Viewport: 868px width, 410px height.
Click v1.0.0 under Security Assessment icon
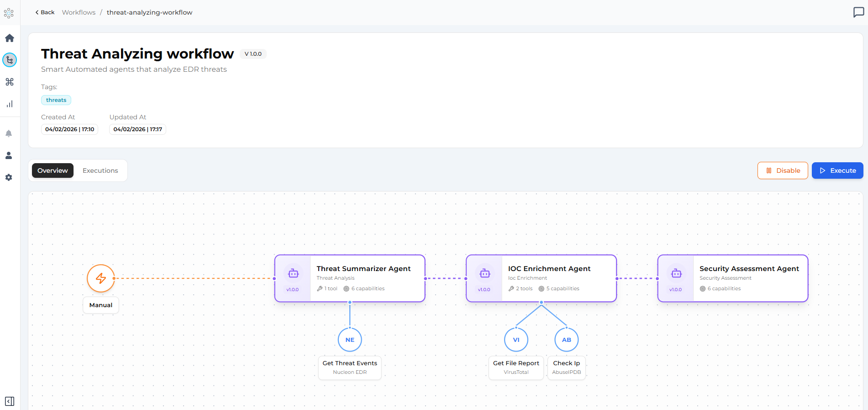[675, 290]
